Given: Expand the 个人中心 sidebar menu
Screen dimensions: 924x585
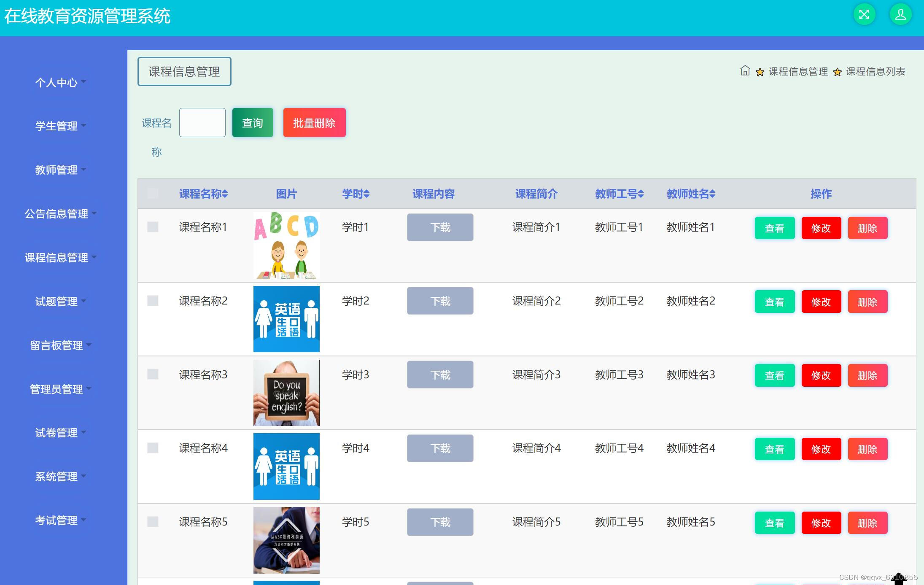Looking at the screenshot, I should 60,82.
